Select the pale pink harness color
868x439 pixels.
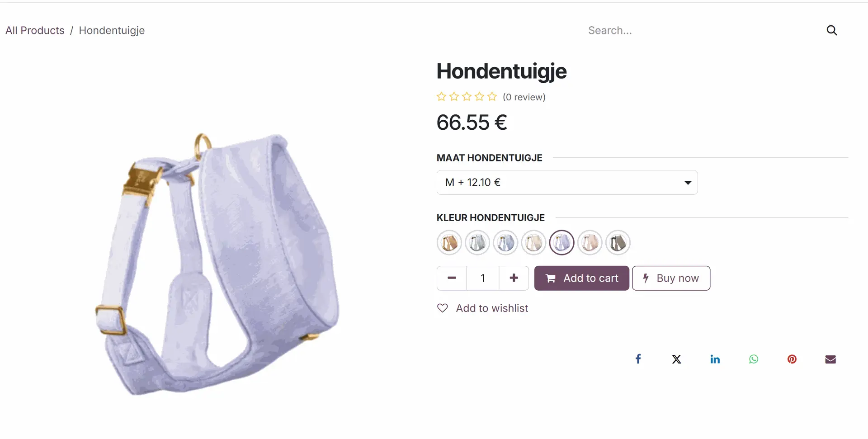click(x=590, y=243)
